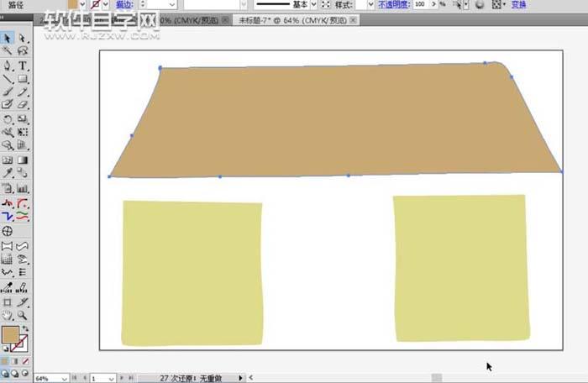Set paint type to Color
This screenshot has height=383, width=588.
4,361
